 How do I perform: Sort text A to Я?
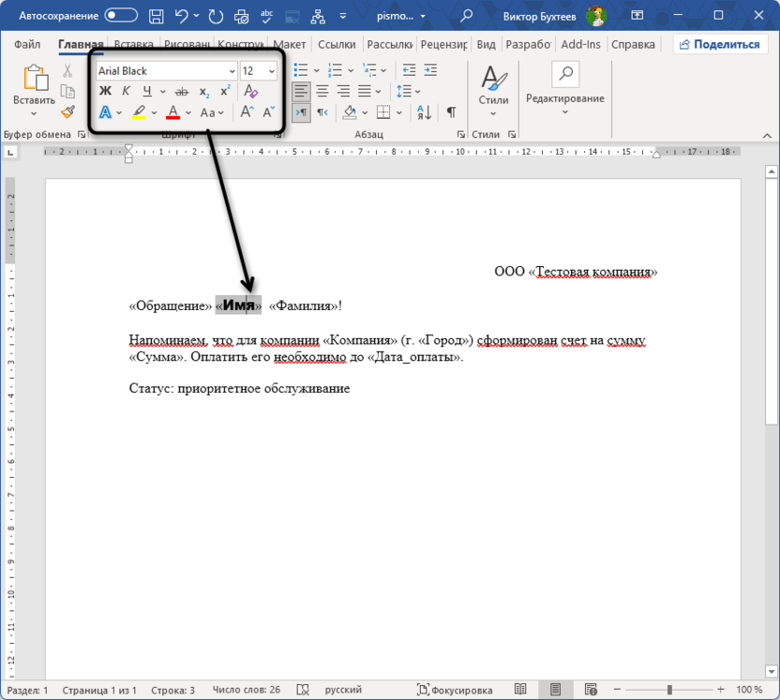tap(424, 112)
